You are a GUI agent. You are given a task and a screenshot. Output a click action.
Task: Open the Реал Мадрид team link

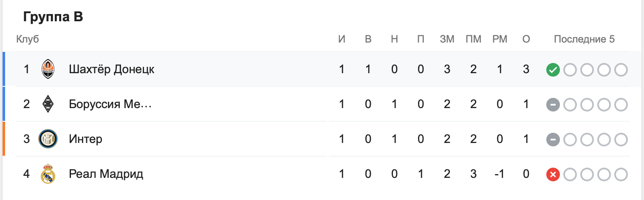106,174
